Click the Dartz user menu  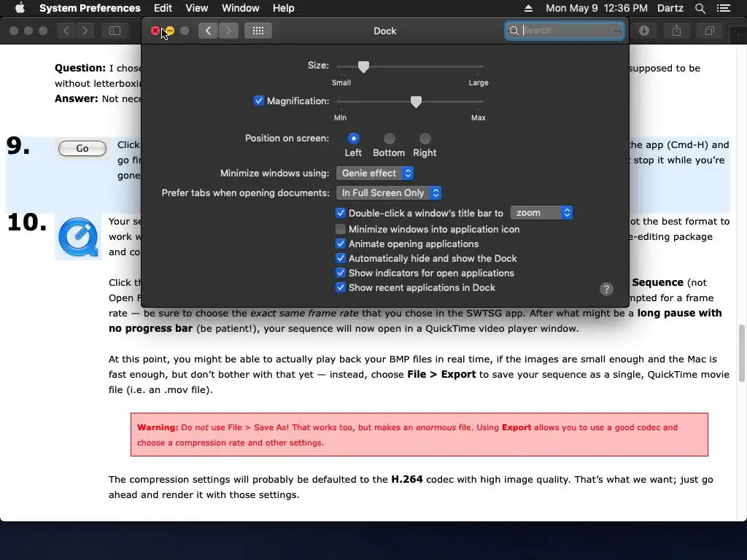(x=670, y=8)
